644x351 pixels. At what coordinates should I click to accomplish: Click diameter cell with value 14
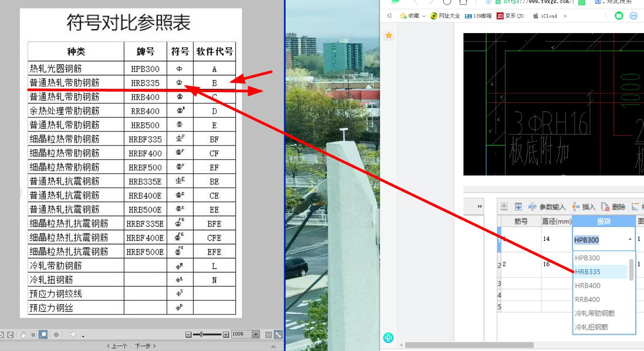tap(557, 239)
